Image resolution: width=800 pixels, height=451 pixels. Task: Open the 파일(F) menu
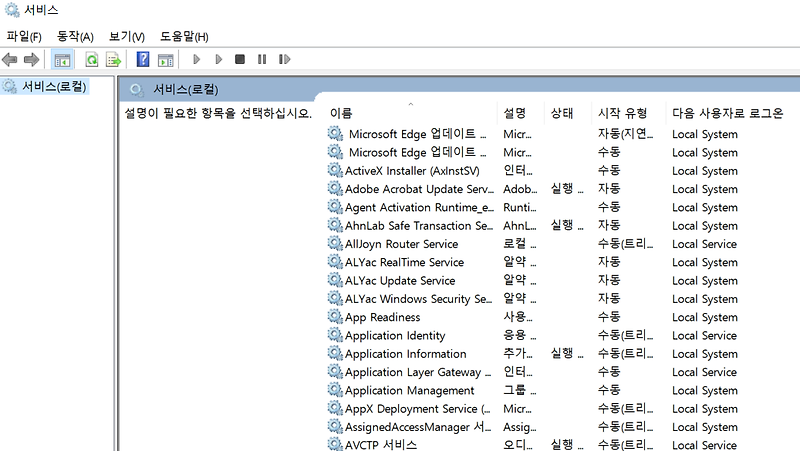click(23, 36)
